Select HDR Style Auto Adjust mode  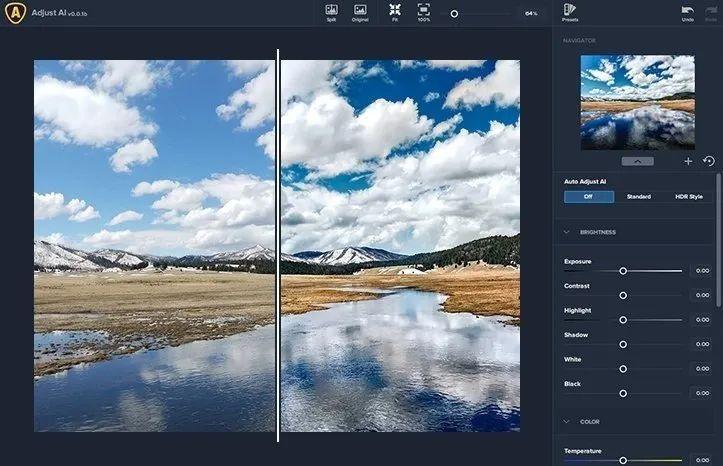(x=689, y=197)
